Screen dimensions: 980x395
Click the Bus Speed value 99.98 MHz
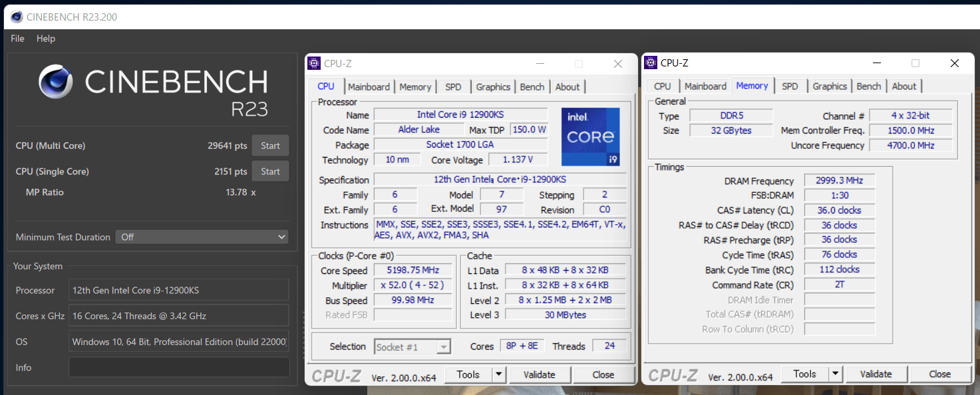pyautogui.click(x=412, y=300)
